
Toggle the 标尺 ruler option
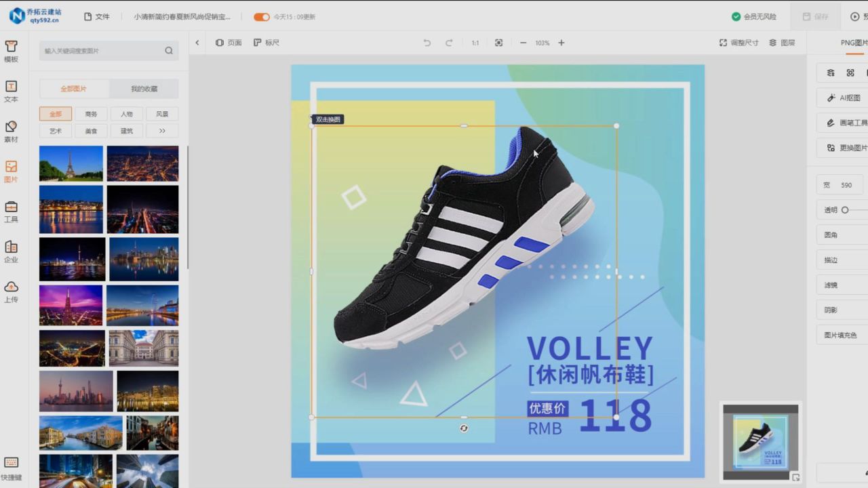click(x=267, y=43)
